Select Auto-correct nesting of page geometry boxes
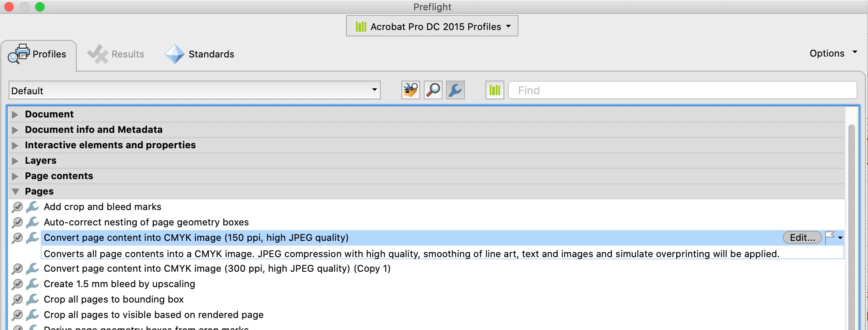This screenshot has height=330, width=868. pos(146,222)
